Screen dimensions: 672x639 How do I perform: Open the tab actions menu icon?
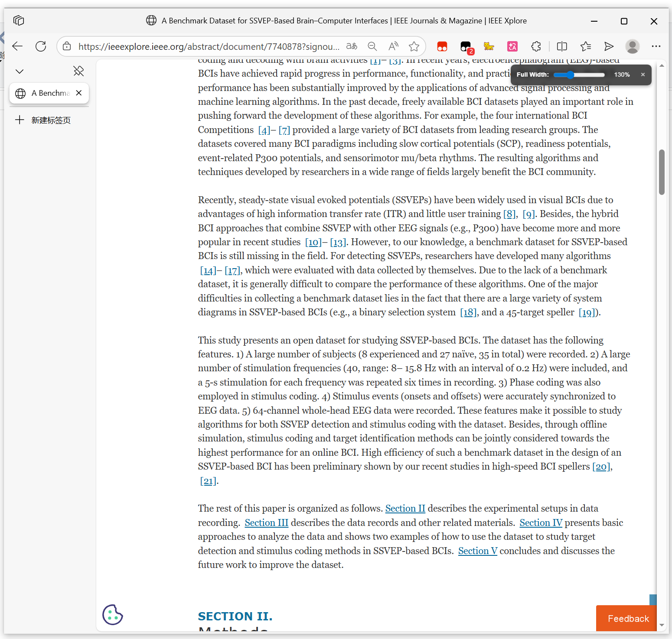[19, 20]
